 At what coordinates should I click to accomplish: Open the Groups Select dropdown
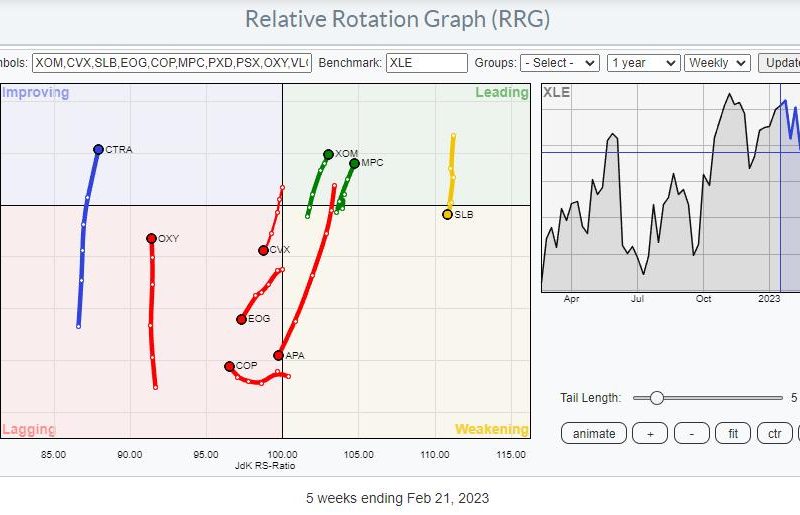(x=560, y=63)
